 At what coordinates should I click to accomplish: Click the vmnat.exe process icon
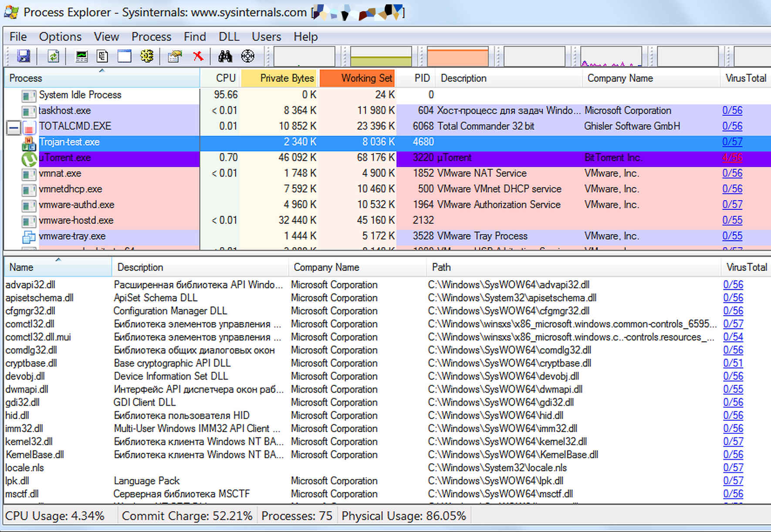point(29,174)
